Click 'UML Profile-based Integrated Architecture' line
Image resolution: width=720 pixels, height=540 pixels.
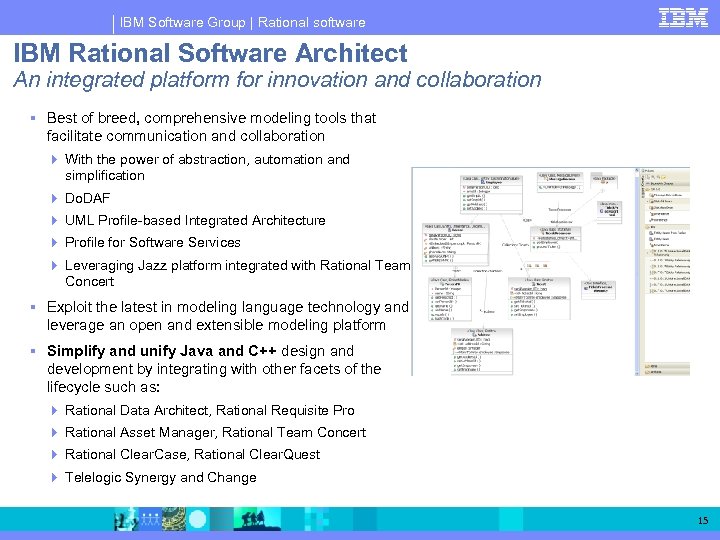pos(195,220)
